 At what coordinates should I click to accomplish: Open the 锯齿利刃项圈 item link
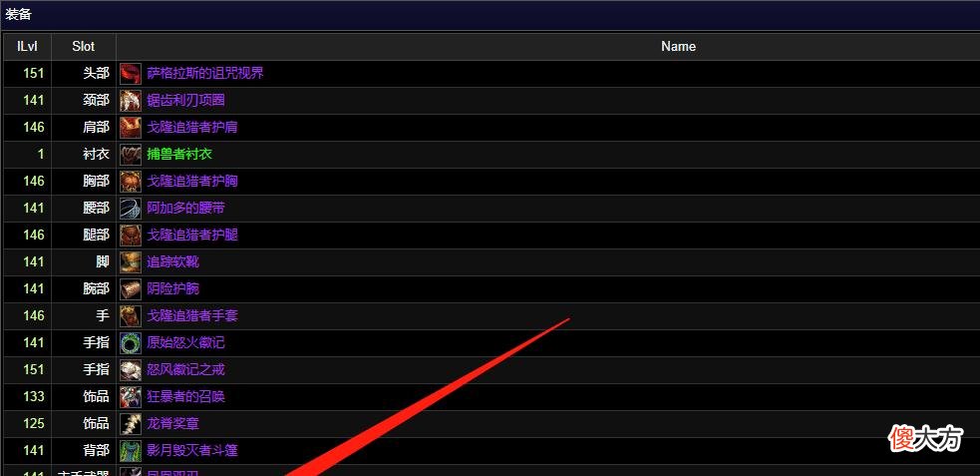point(185,100)
